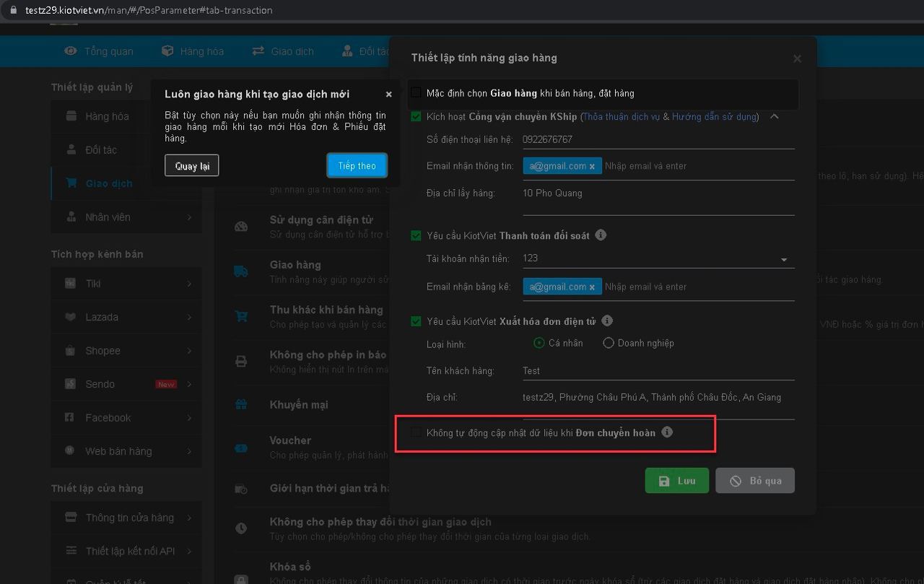The height and width of the screenshot is (584, 924).
Task: Expand the Facebook row chevron
Action: [x=189, y=418]
